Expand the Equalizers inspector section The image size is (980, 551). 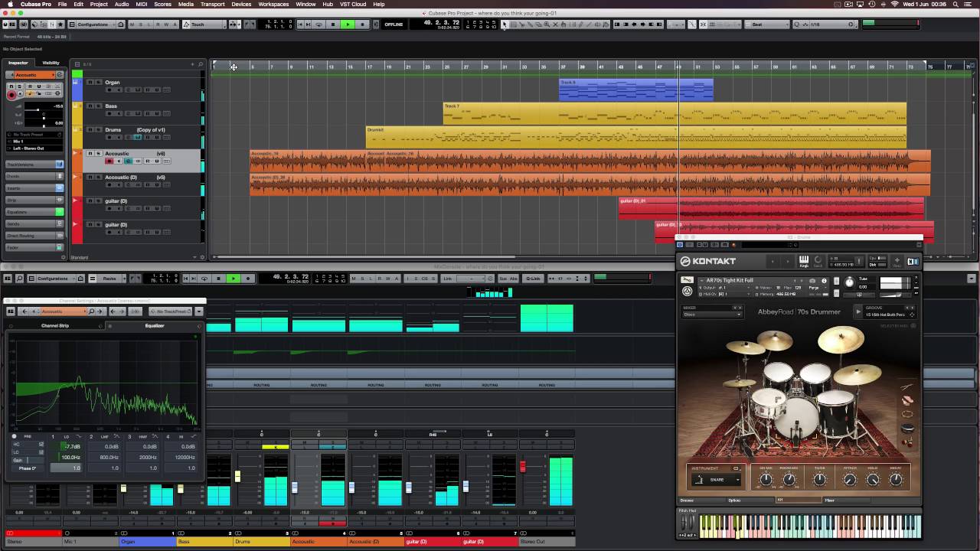click(34, 212)
